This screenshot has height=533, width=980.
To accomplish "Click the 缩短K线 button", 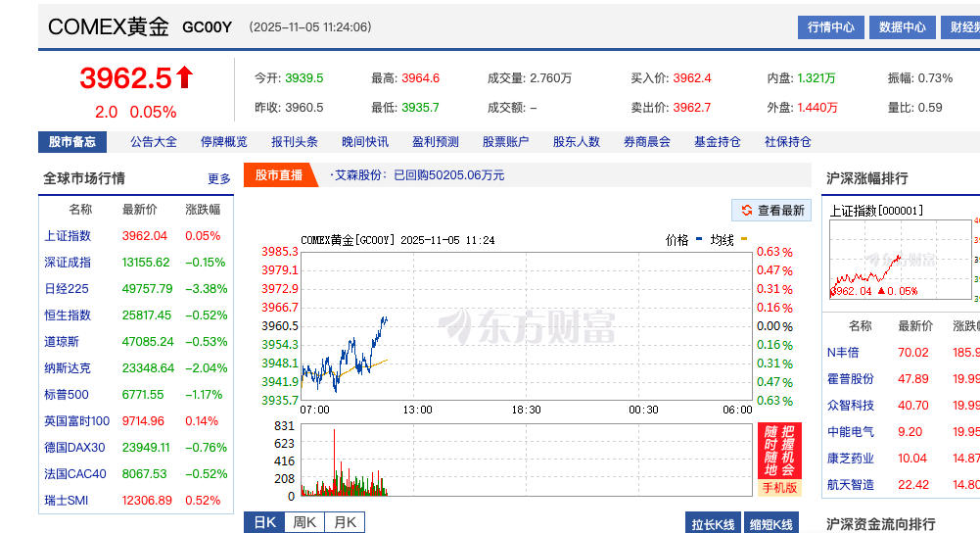I will click(x=771, y=524).
